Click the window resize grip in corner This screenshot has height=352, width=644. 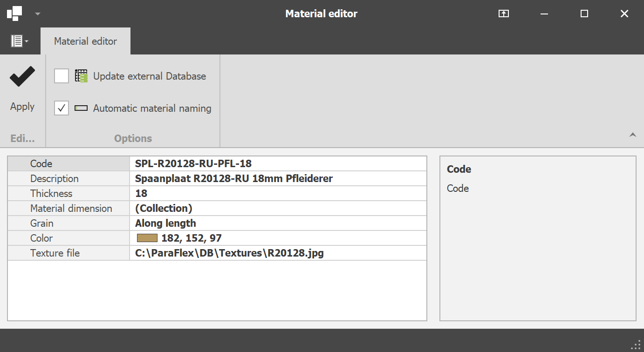point(636,345)
